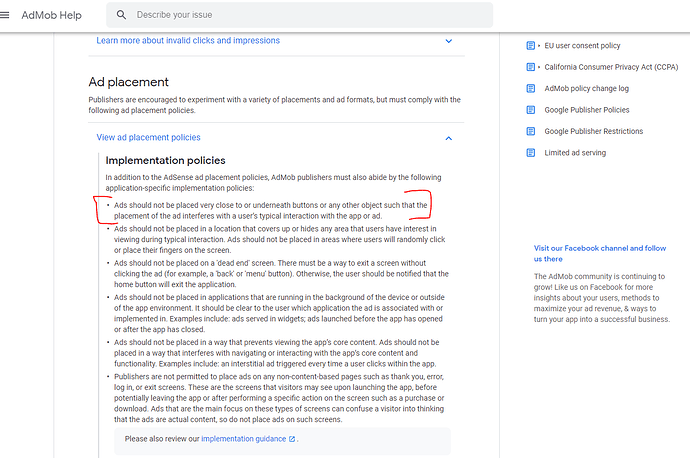This screenshot has height=458, width=690.
Task: Click the bullet about ads covering areas of interest
Action: (279, 239)
